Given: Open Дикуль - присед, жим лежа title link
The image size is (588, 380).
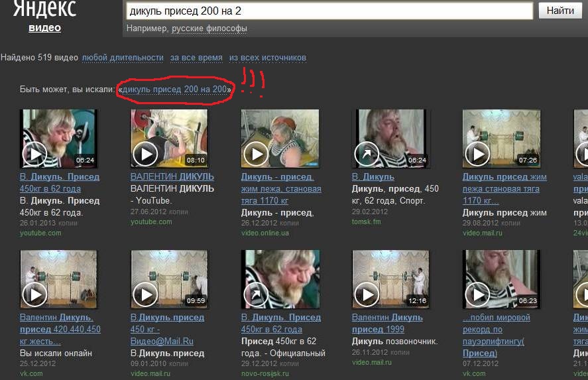Looking at the screenshot, I should (281, 189).
